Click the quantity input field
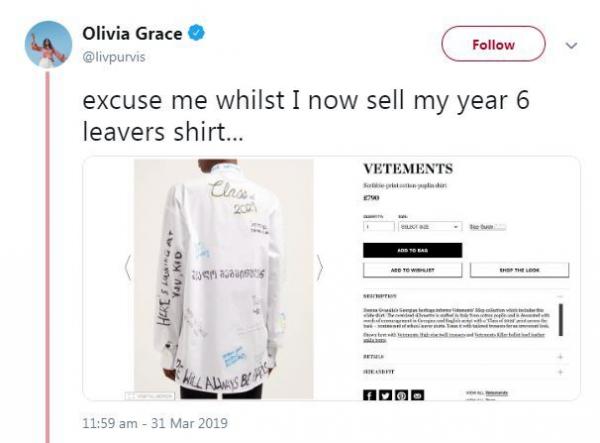Viewport: 600px width, 443px height. click(379, 226)
